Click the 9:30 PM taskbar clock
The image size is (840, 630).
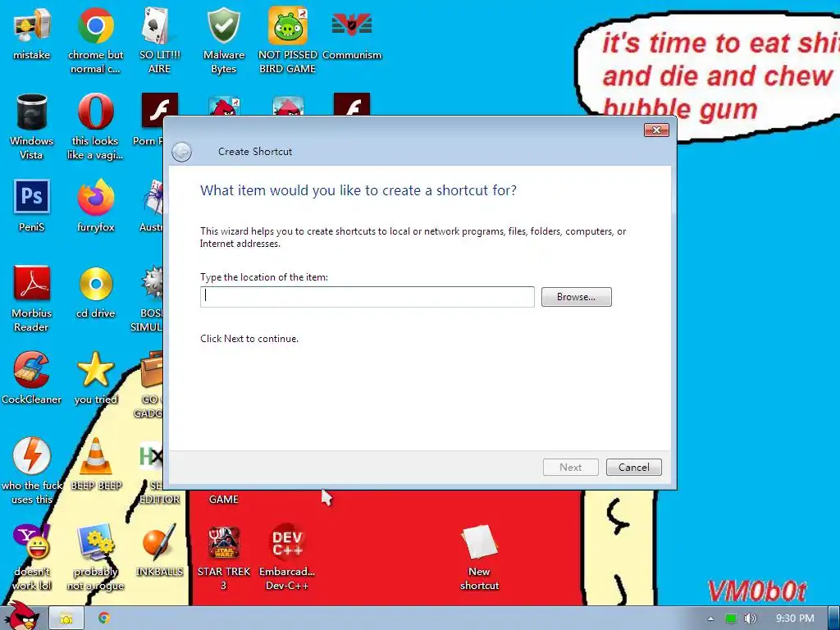795,619
